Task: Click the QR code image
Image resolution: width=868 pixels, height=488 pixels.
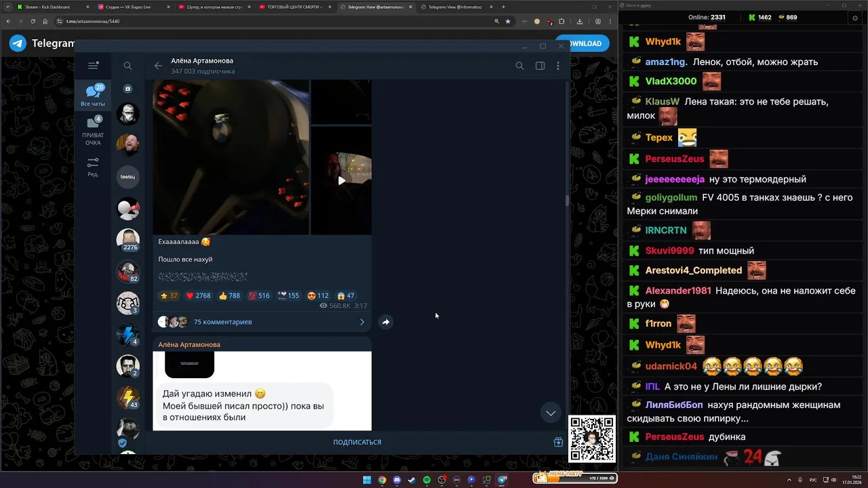Action: (x=591, y=439)
